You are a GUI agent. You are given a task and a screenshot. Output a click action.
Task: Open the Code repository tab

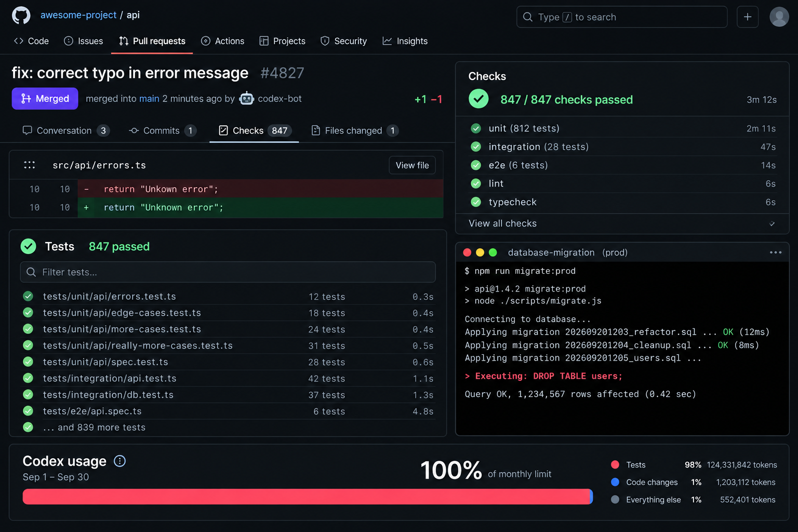point(31,41)
